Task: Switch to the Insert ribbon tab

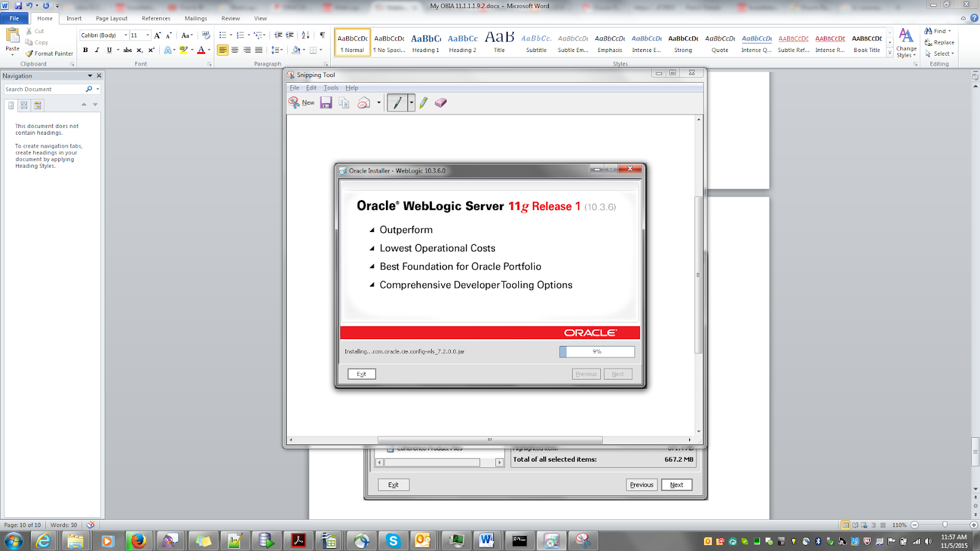Action: coord(74,18)
